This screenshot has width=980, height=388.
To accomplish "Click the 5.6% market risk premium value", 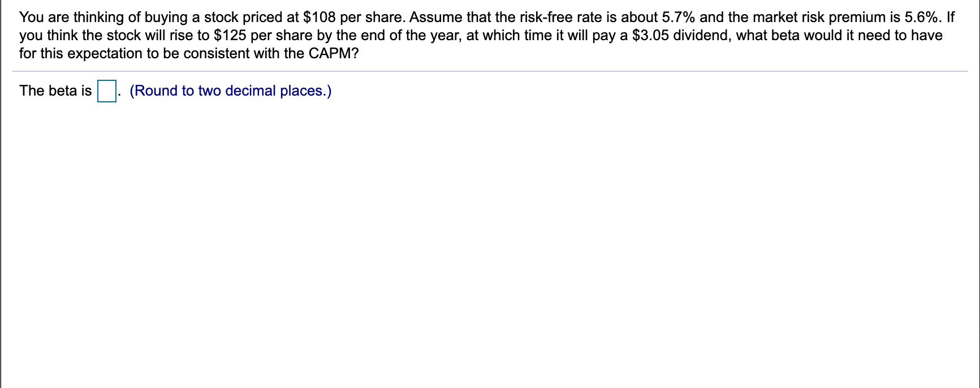I will click(x=921, y=17).
